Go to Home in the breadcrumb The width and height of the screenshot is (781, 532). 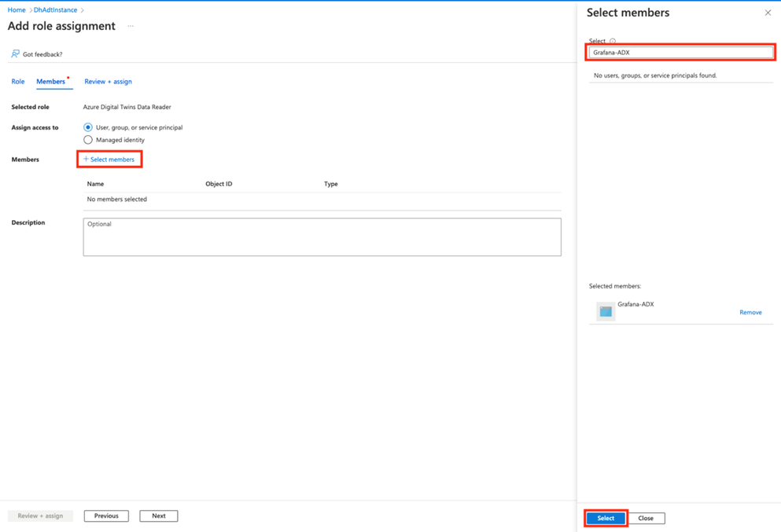pyautogui.click(x=17, y=10)
